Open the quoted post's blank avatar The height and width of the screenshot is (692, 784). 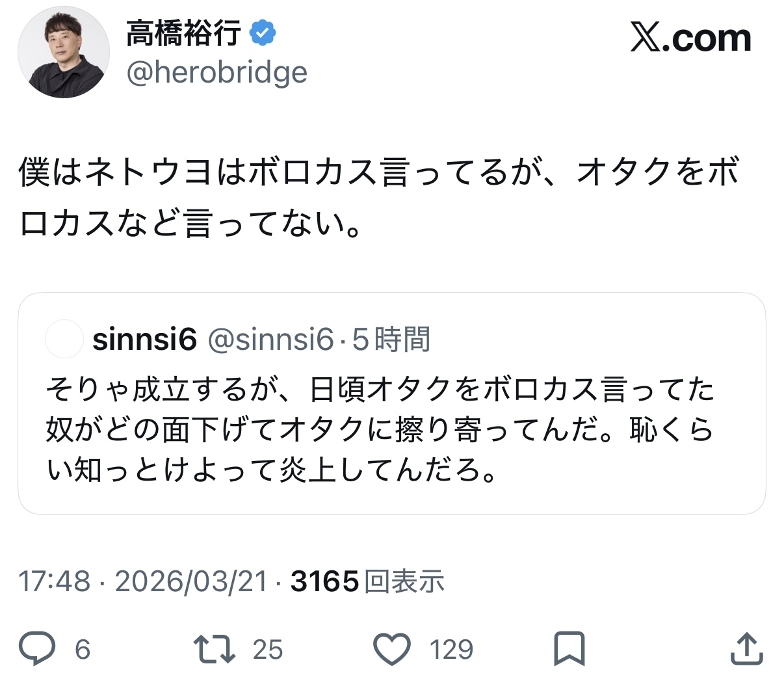point(64,339)
